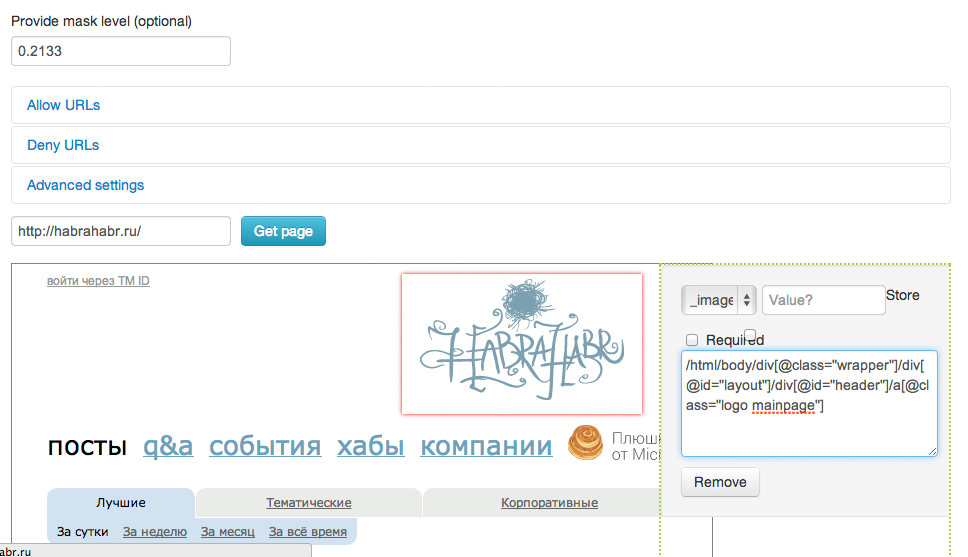The width and height of the screenshot is (968, 557).
Task: Click inside the XPath text area
Action: pyautogui.click(x=809, y=404)
